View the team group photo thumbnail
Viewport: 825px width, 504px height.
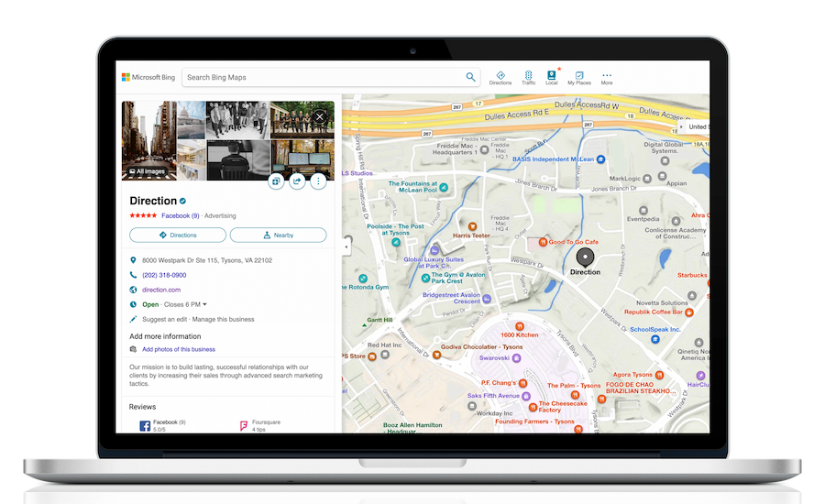pyautogui.click(x=237, y=120)
